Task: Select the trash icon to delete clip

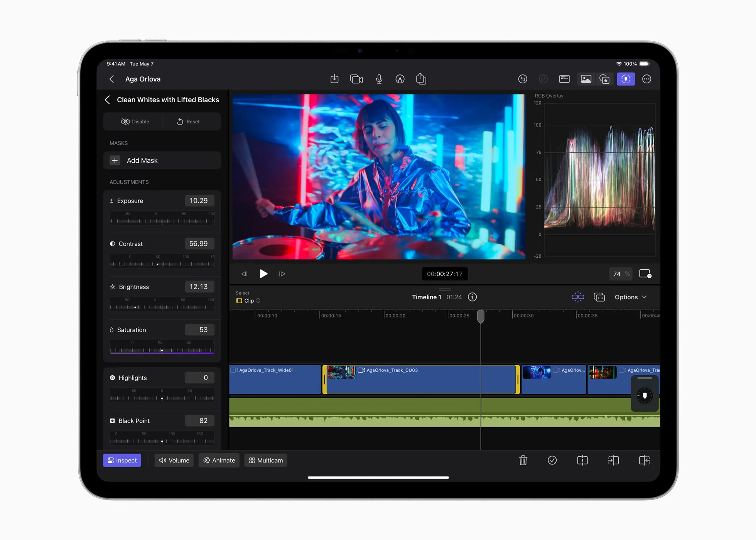Action: [x=523, y=460]
